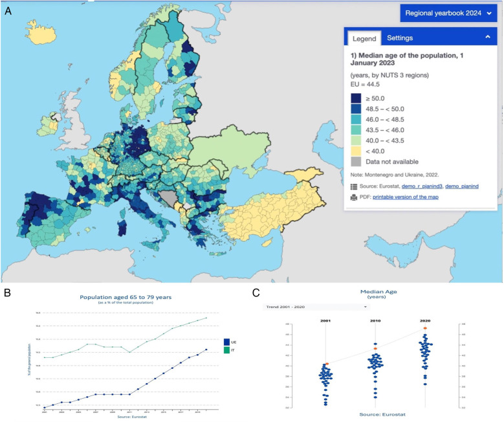Image resolution: width=504 pixels, height=422 pixels.
Task: Select the < 40.0 yellow legend swatch
Action: [356, 151]
